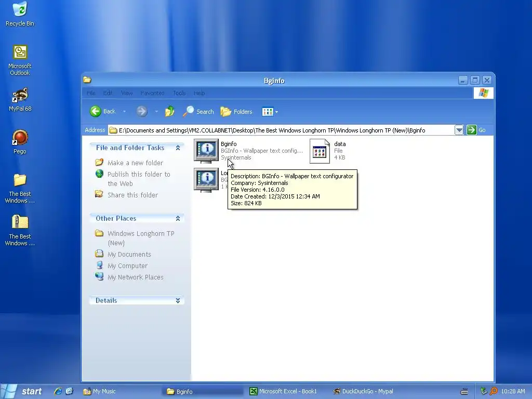
Task: Open My Network Places link
Action: 136,277
